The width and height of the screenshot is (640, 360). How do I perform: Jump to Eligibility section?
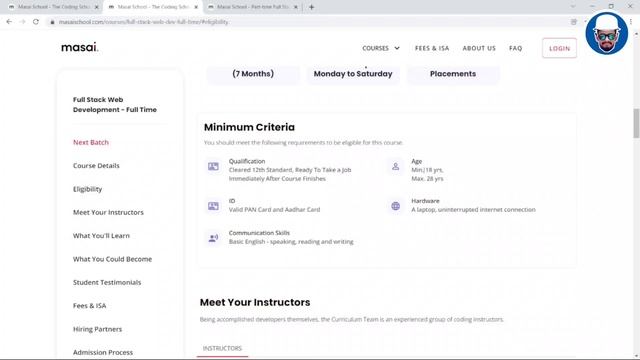click(87, 189)
